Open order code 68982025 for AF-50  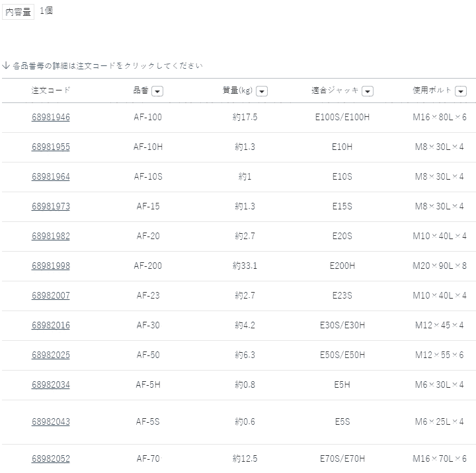pos(50,355)
